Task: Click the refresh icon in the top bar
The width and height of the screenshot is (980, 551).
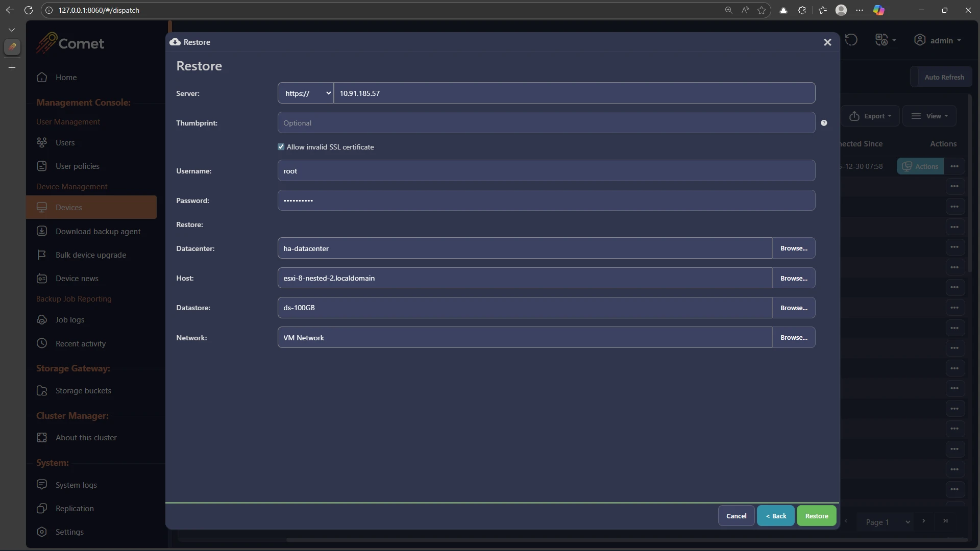Action: (x=851, y=40)
